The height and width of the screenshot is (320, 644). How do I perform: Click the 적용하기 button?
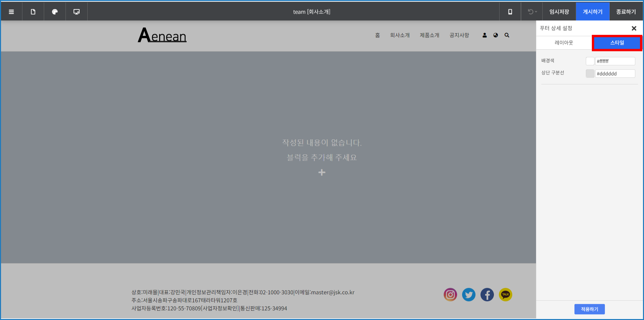[x=589, y=309]
